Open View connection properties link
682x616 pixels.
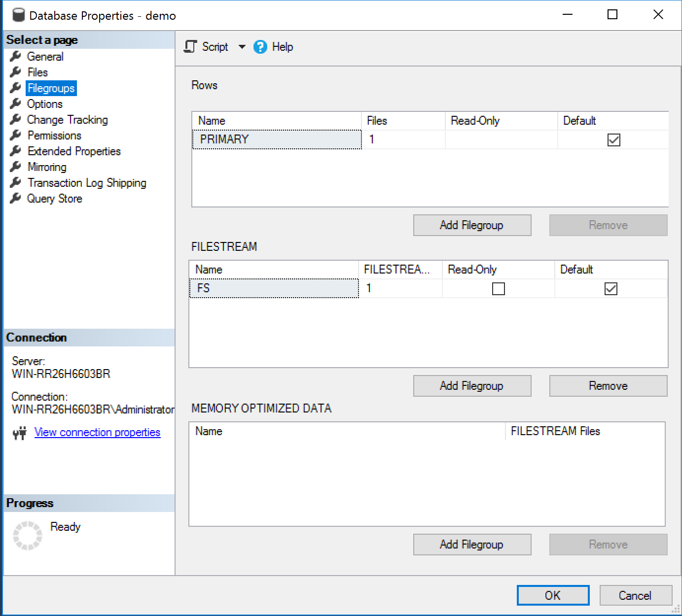tap(97, 432)
